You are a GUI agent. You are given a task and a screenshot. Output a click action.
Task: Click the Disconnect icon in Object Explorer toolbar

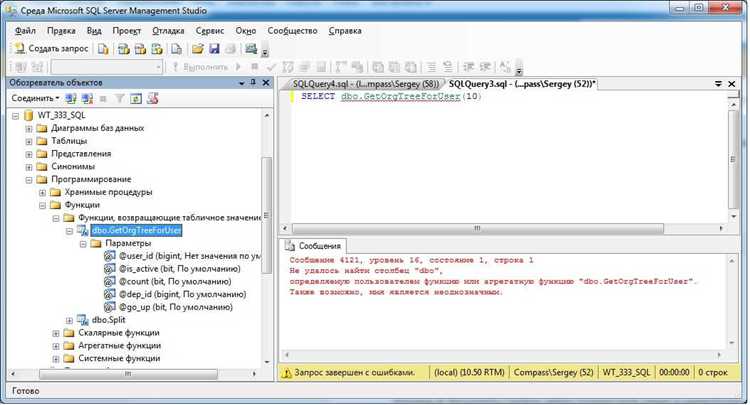click(86, 99)
